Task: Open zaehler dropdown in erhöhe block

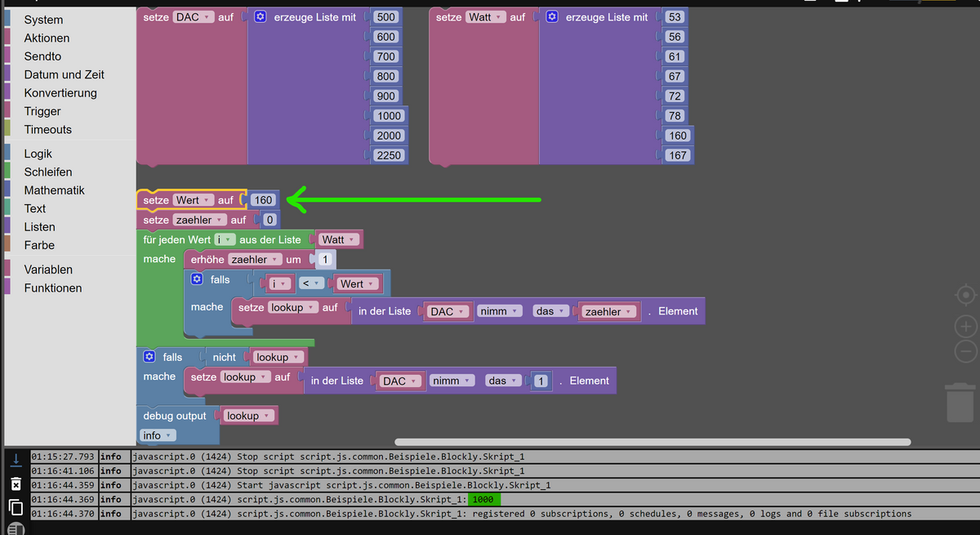Action: [x=255, y=259]
